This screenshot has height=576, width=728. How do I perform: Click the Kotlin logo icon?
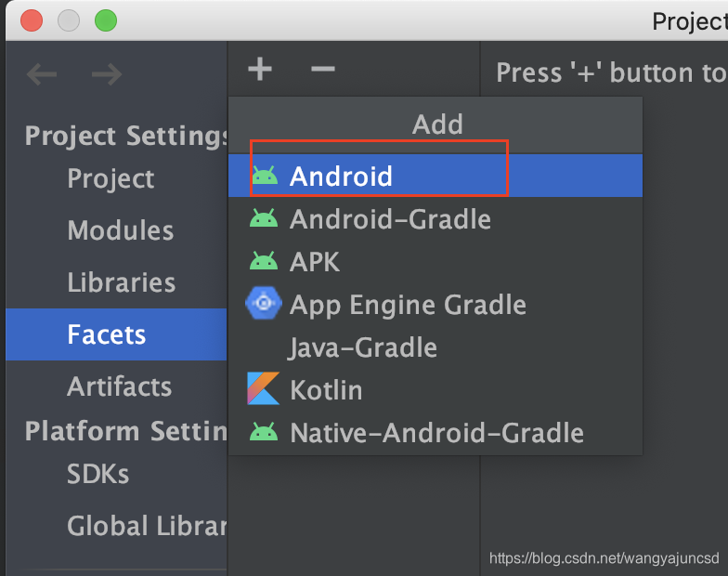[264, 388]
